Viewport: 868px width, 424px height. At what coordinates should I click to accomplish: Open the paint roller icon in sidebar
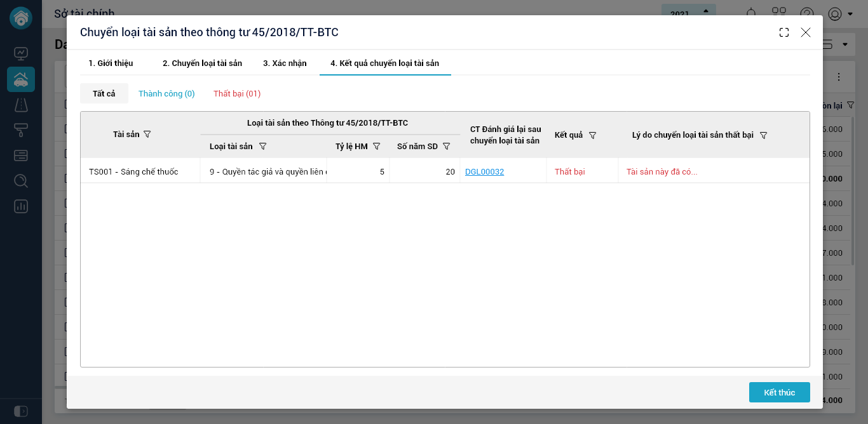point(21,130)
